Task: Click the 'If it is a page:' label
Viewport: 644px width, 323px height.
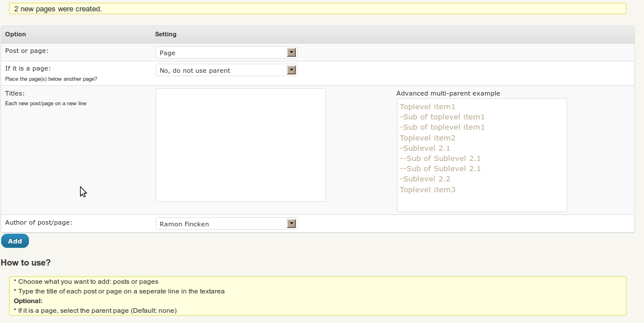Action: [28, 68]
